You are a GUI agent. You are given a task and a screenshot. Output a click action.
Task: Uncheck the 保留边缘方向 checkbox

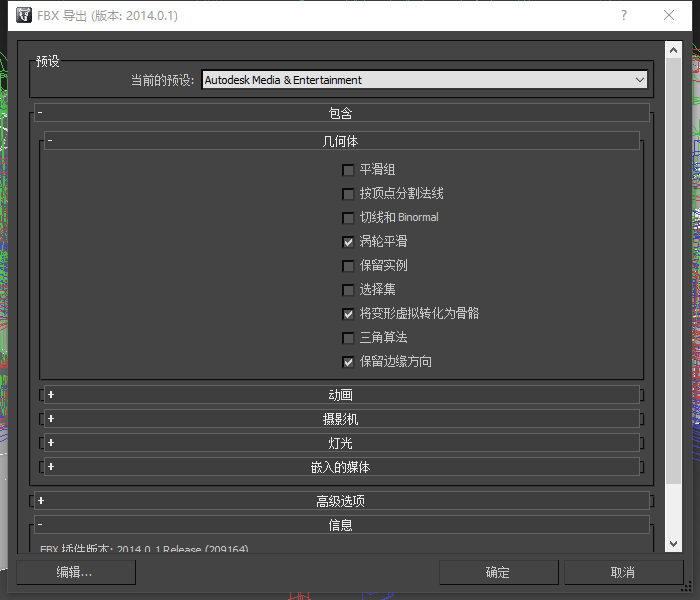348,362
